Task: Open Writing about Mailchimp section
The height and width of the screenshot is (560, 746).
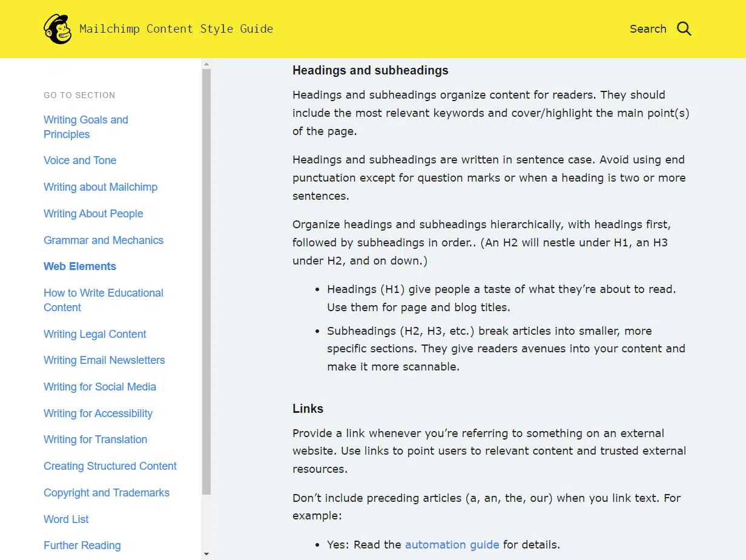Action: pos(101,187)
